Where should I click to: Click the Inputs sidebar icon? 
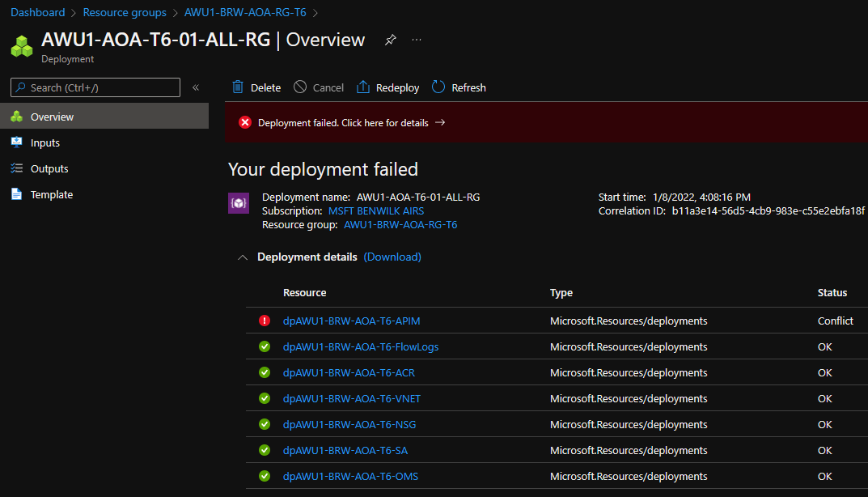tap(17, 142)
